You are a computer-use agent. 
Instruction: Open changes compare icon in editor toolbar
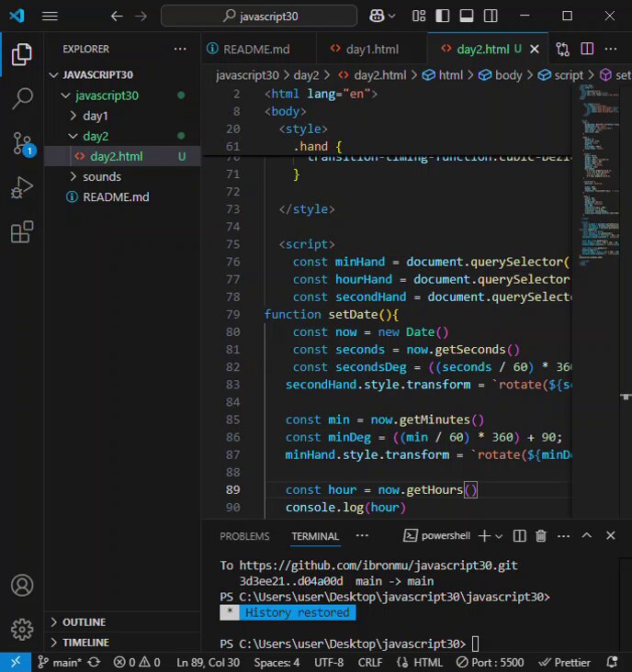pyautogui.click(x=563, y=50)
